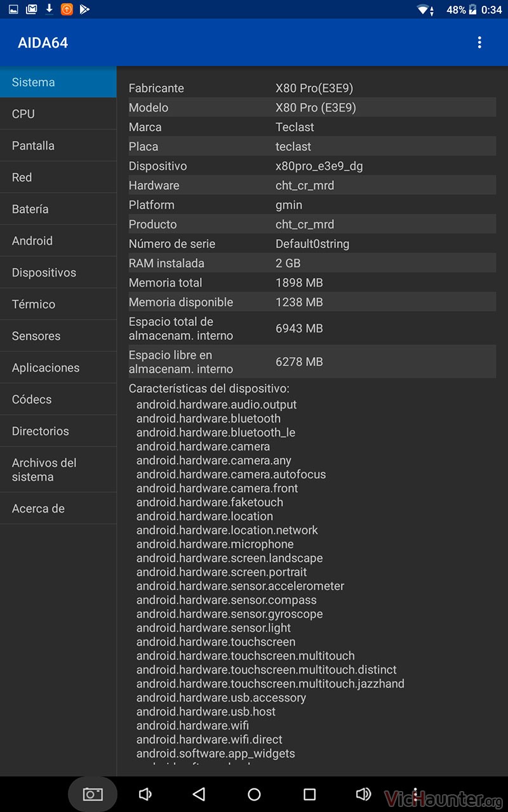Select the free storage value 6278 MB
508x812 pixels.
click(299, 362)
